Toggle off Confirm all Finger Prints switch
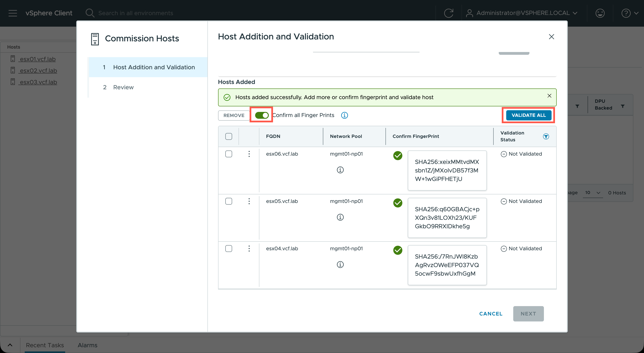The image size is (644, 353). click(262, 115)
